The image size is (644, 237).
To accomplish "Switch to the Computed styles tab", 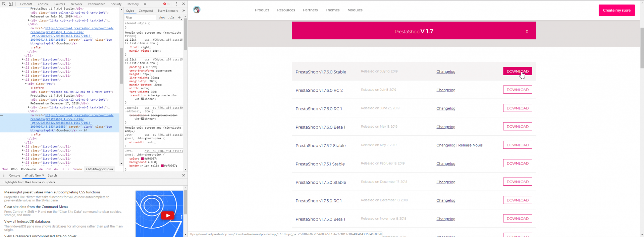I will (146, 11).
